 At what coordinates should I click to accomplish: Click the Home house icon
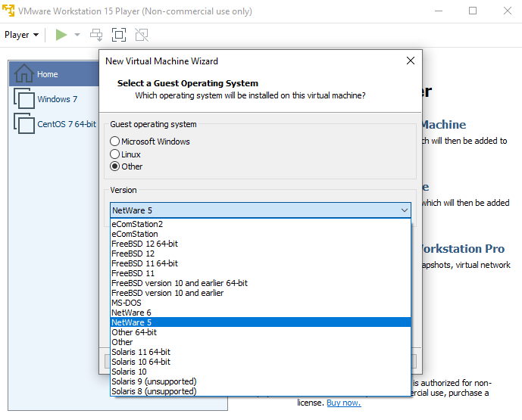[x=24, y=73]
